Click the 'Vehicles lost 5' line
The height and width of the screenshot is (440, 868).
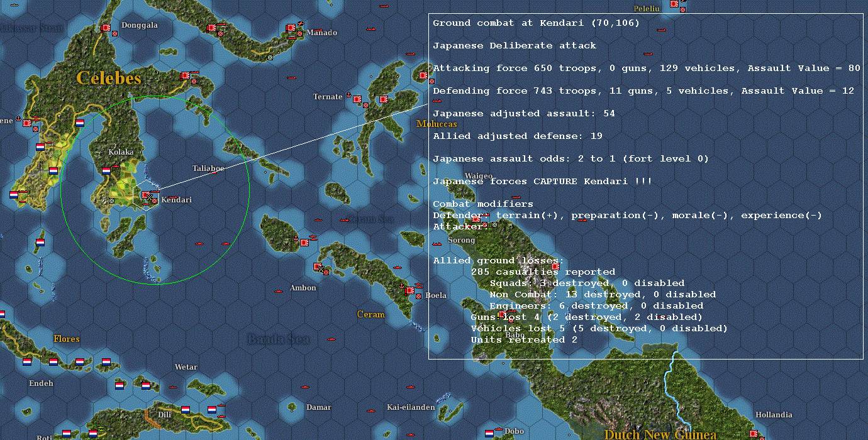pyautogui.click(x=599, y=329)
